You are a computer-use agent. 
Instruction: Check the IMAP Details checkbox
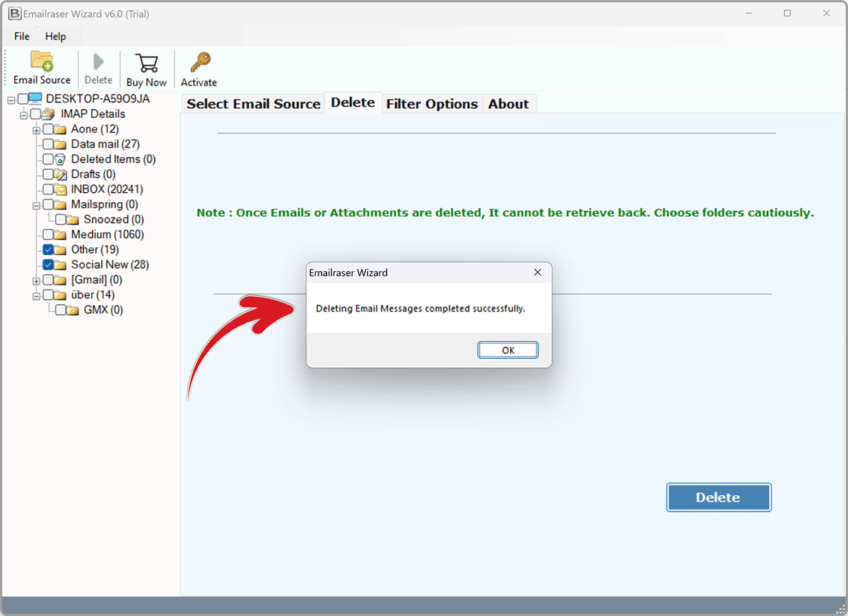(35, 114)
